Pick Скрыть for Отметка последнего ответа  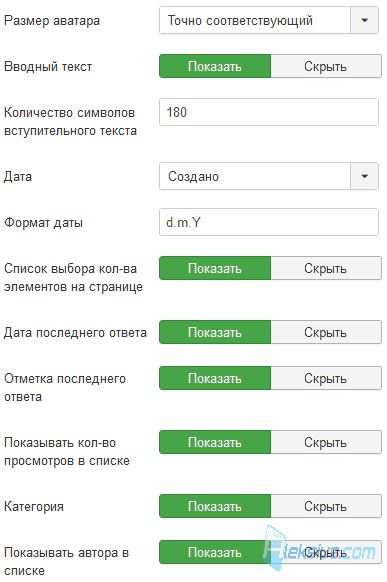(x=326, y=378)
